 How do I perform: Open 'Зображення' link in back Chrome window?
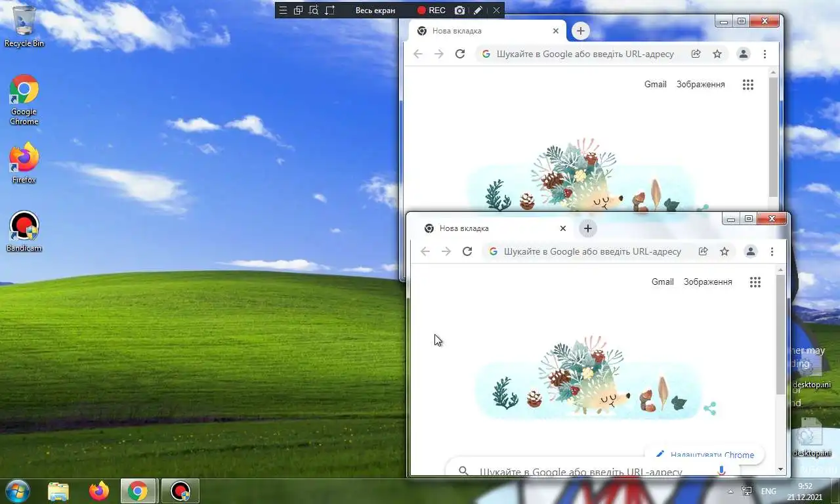tap(701, 84)
